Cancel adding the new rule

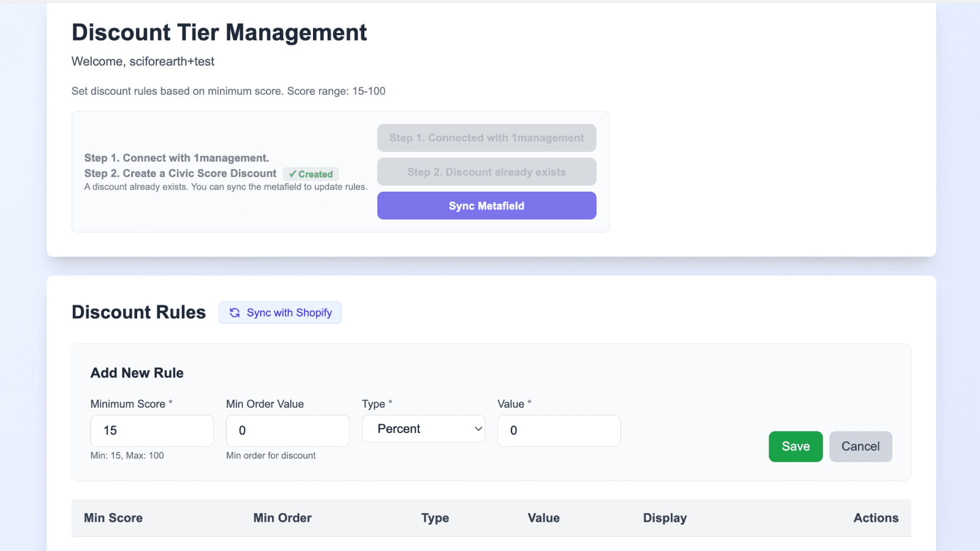click(861, 446)
